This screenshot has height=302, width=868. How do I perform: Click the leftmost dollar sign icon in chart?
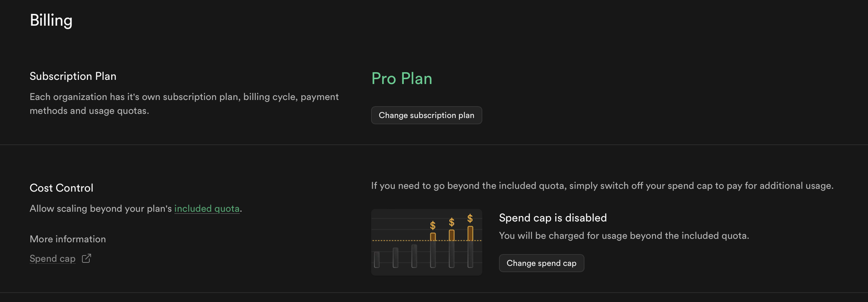[433, 226]
